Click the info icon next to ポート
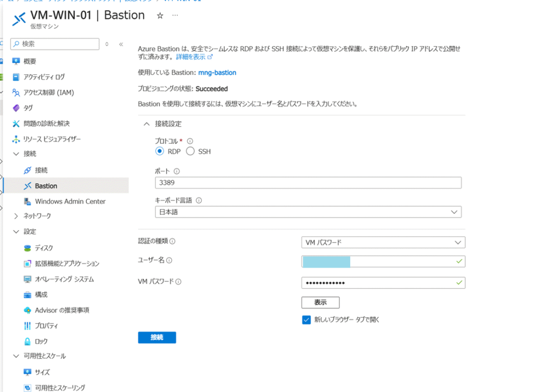 click(177, 171)
